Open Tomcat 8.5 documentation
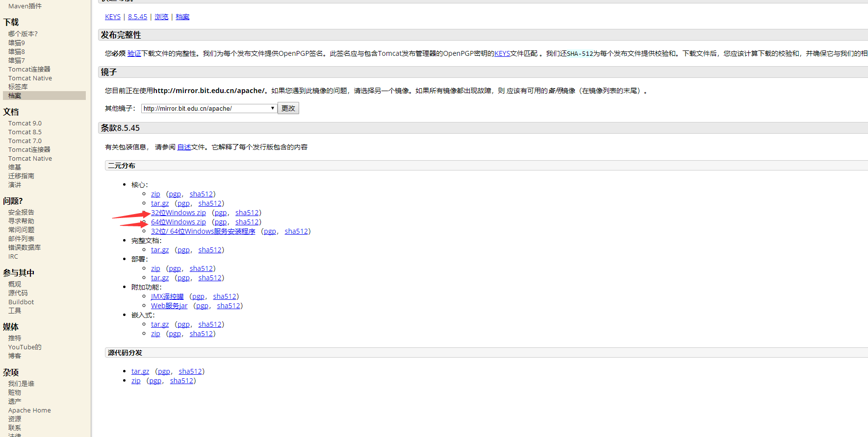This screenshot has width=868, height=437. (25, 132)
